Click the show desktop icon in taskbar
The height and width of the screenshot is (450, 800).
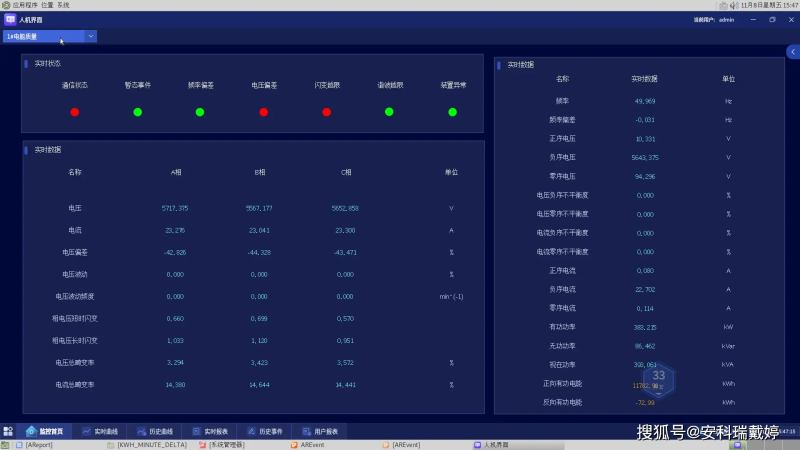point(5,445)
